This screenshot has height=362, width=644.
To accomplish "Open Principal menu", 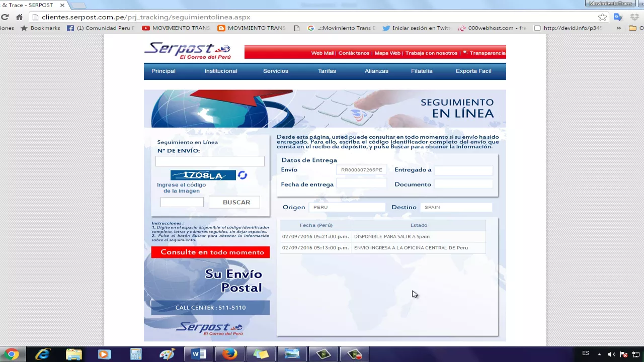I will (x=164, y=71).
